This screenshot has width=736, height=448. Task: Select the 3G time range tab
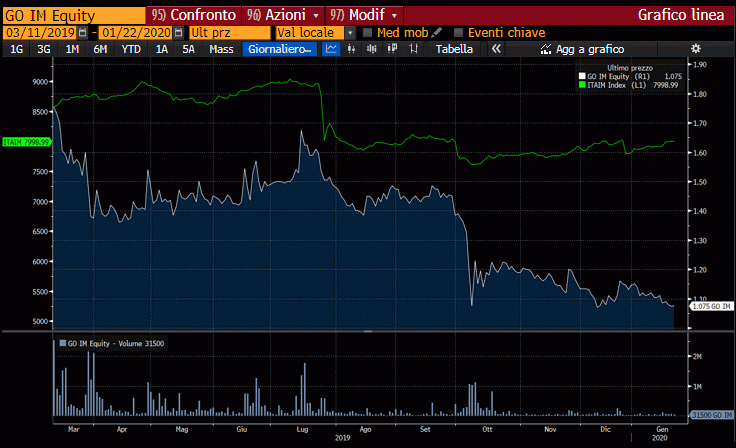click(44, 49)
